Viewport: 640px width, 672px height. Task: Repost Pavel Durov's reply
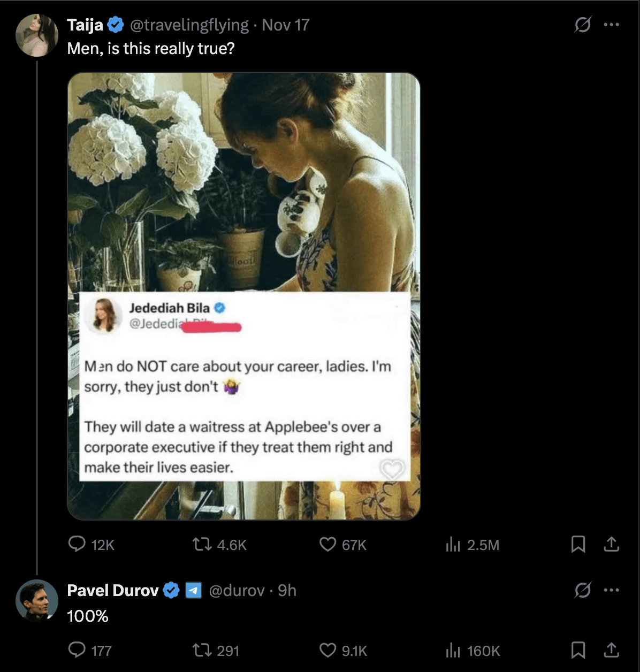pos(201,650)
